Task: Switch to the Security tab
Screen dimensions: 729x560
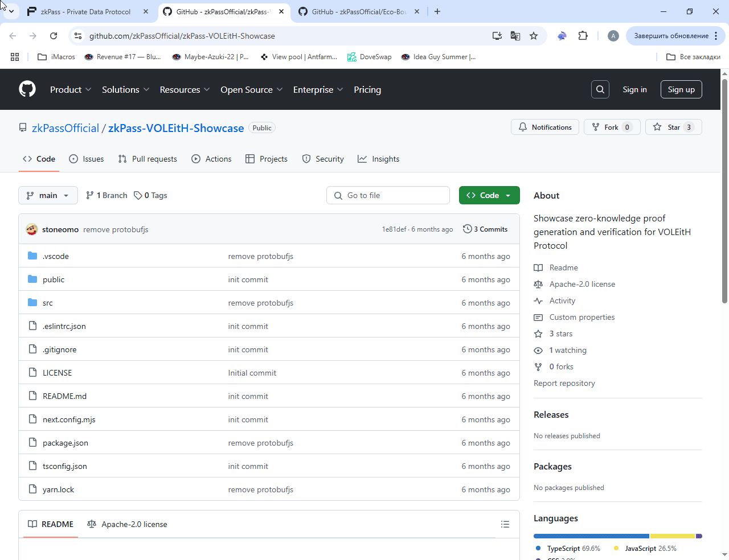Action: [x=323, y=159]
